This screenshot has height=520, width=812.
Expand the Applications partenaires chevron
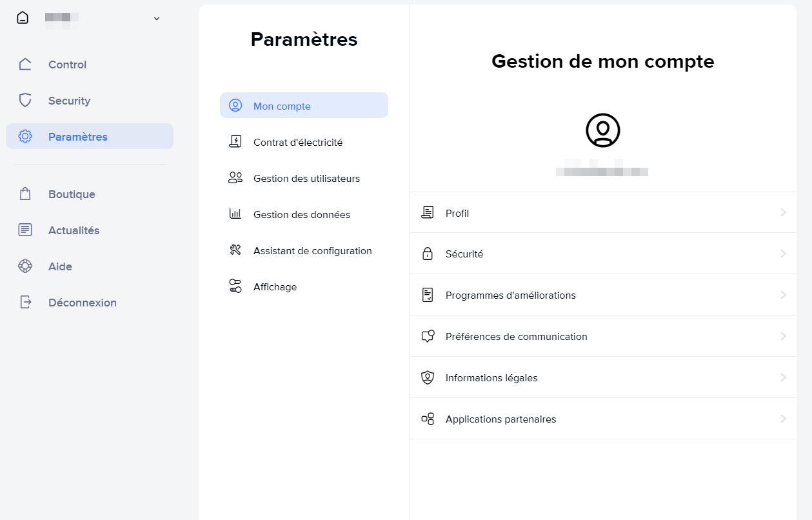783,419
